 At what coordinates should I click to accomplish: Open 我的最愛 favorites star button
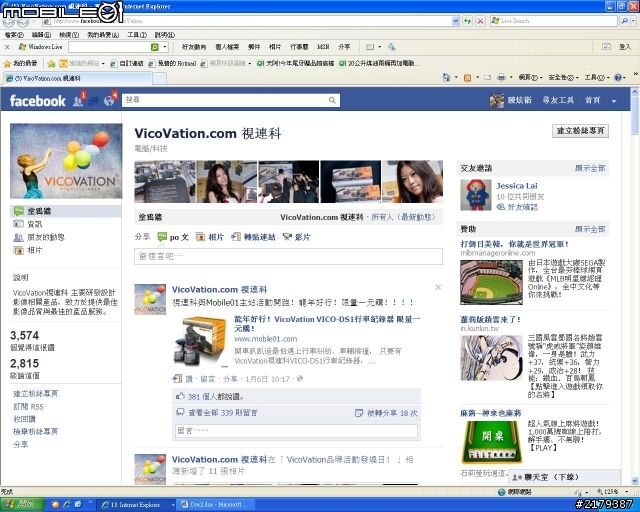[20, 63]
